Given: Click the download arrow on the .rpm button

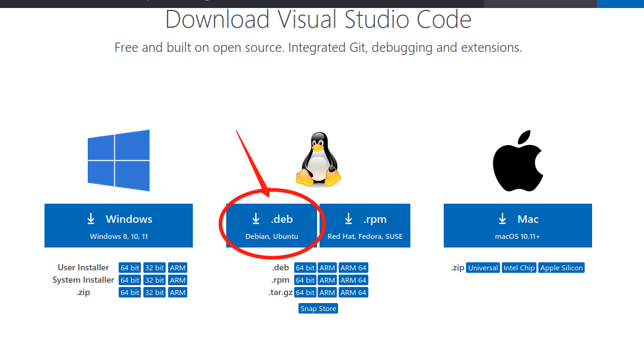Looking at the screenshot, I should tap(349, 219).
